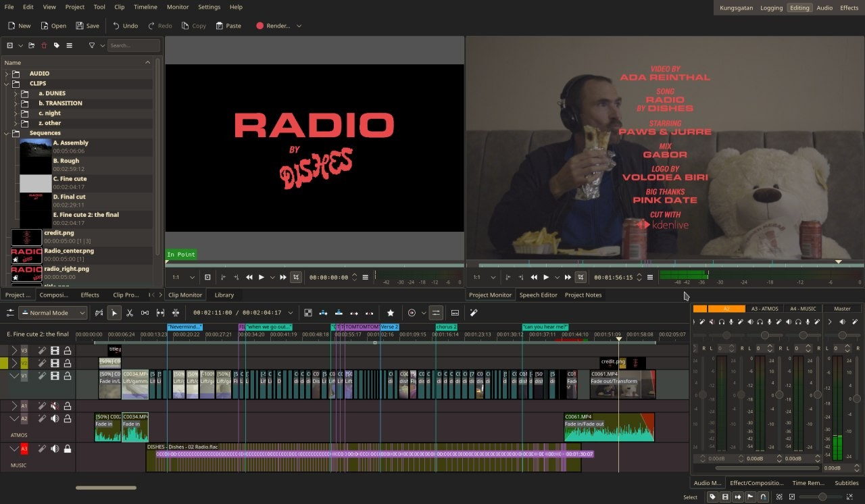865x504 pixels.
Task: Hide video track V3
Action: tap(55, 351)
